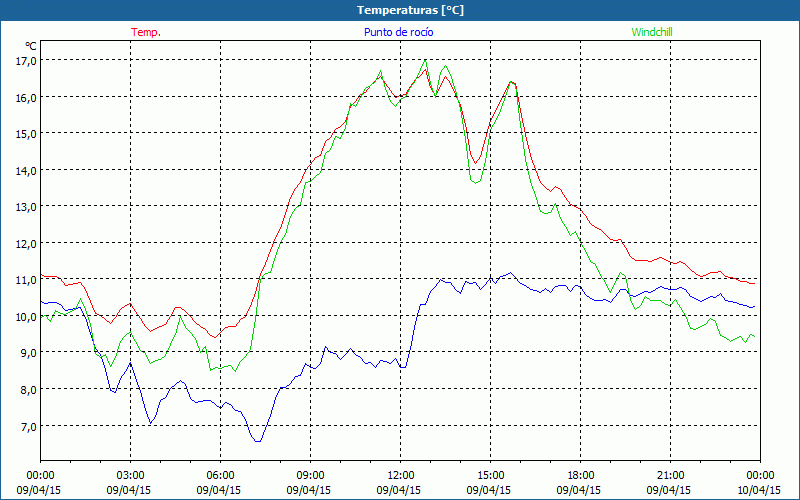Click the 14,0 y-axis value
800x500 pixels.
click(x=26, y=171)
